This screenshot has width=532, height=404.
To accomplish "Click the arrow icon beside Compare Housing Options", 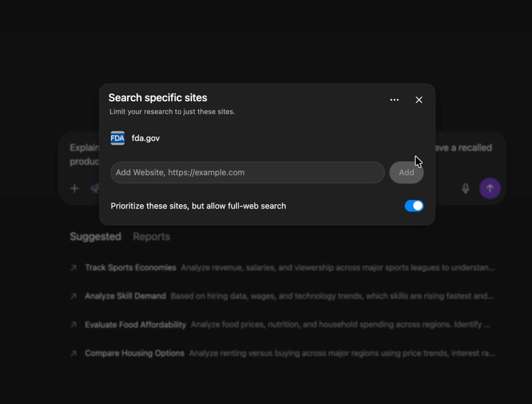I will [x=74, y=353].
